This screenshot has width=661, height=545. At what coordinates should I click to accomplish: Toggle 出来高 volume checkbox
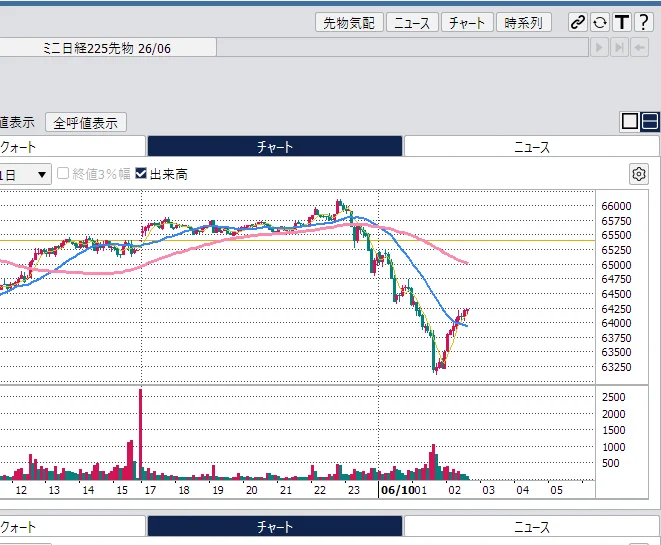click(x=141, y=173)
